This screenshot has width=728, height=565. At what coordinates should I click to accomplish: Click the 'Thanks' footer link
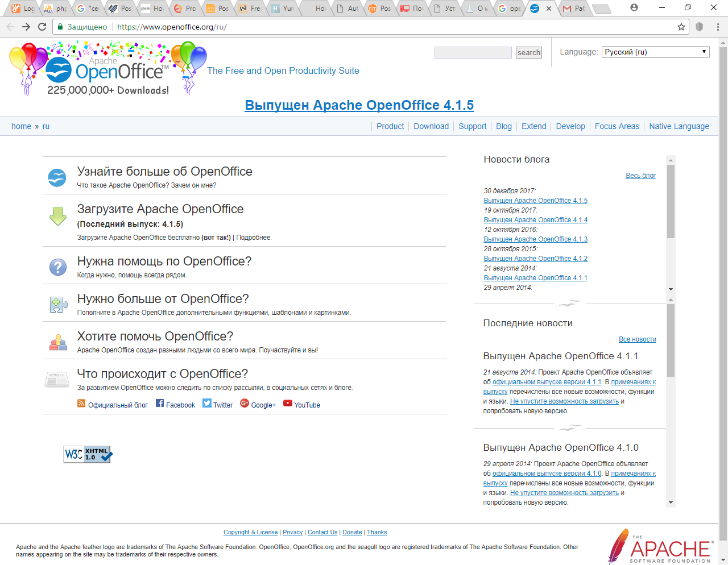coord(377,532)
